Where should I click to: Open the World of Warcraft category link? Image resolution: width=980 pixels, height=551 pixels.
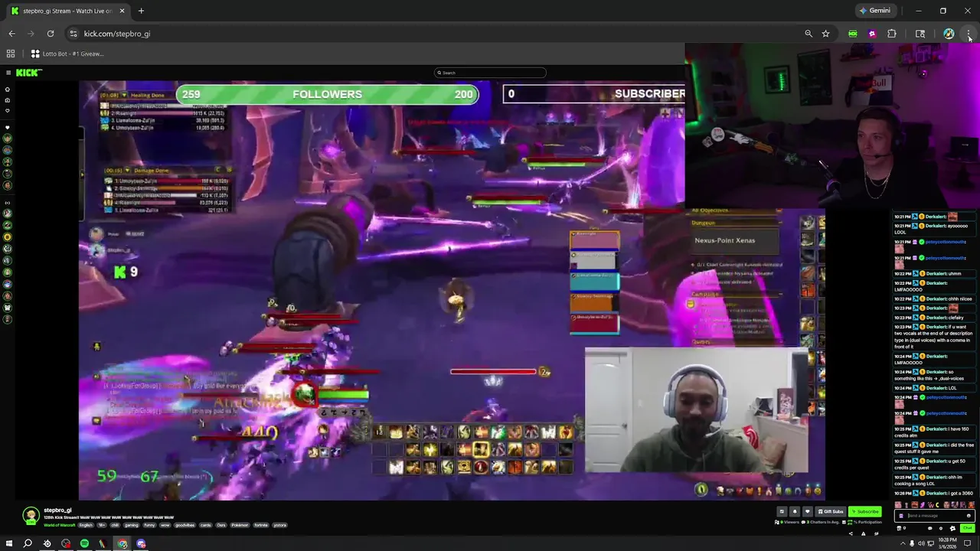point(59,525)
